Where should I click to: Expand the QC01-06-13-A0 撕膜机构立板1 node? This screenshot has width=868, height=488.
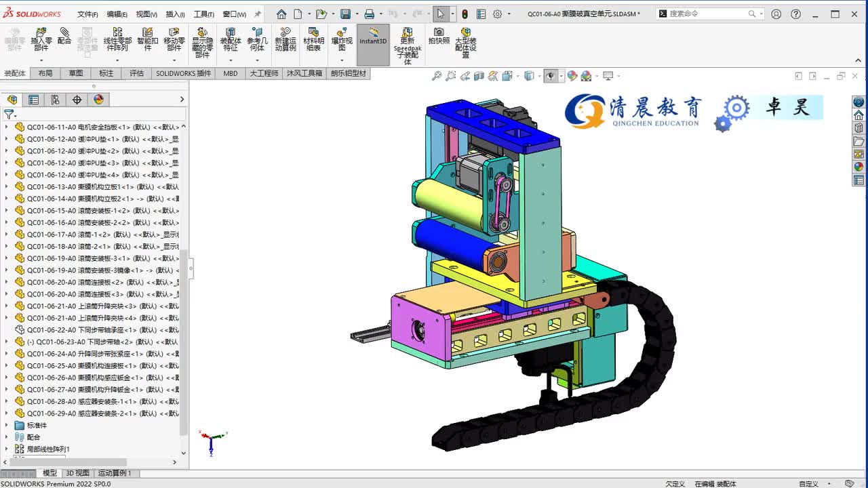(7, 186)
